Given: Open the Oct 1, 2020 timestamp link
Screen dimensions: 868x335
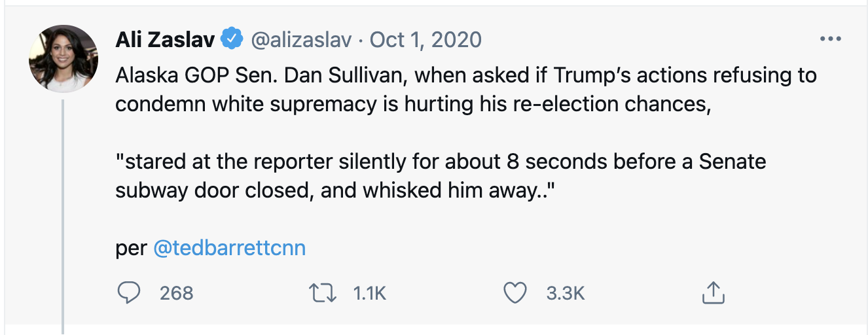Looking at the screenshot, I should [x=426, y=39].
